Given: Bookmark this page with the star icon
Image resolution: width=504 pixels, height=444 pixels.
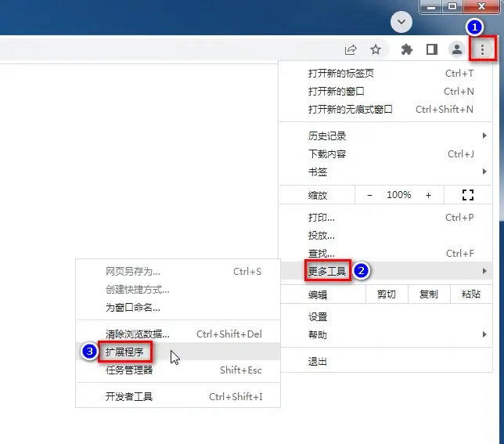Looking at the screenshot, I should coord(376,50).
